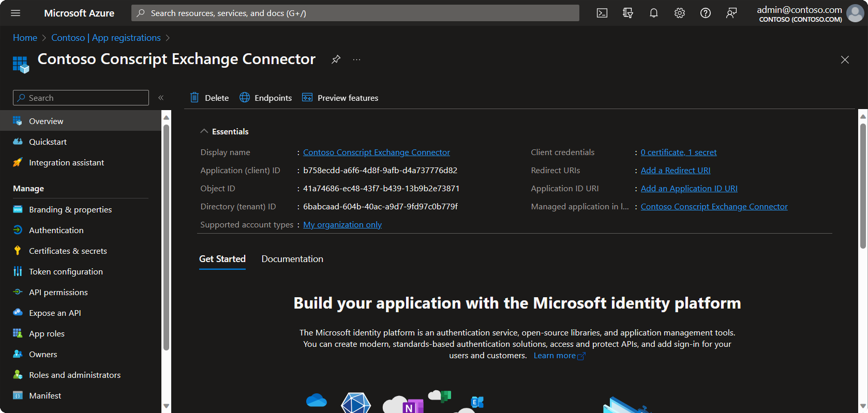Click the Exchange icon in the illustration
The image size is (868, 413).
[x=477, y=402]
